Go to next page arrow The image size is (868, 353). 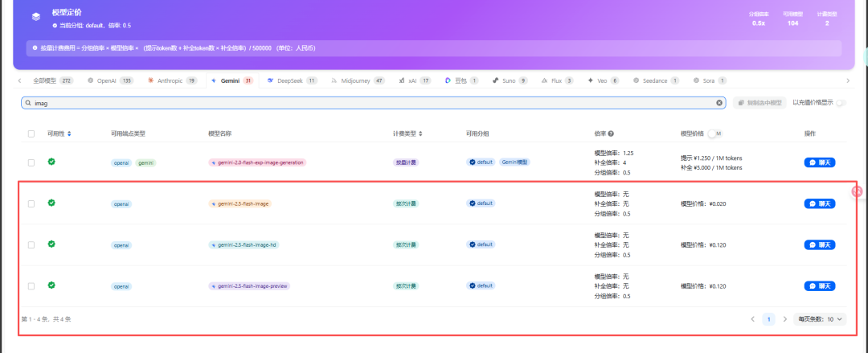(785, 319)
